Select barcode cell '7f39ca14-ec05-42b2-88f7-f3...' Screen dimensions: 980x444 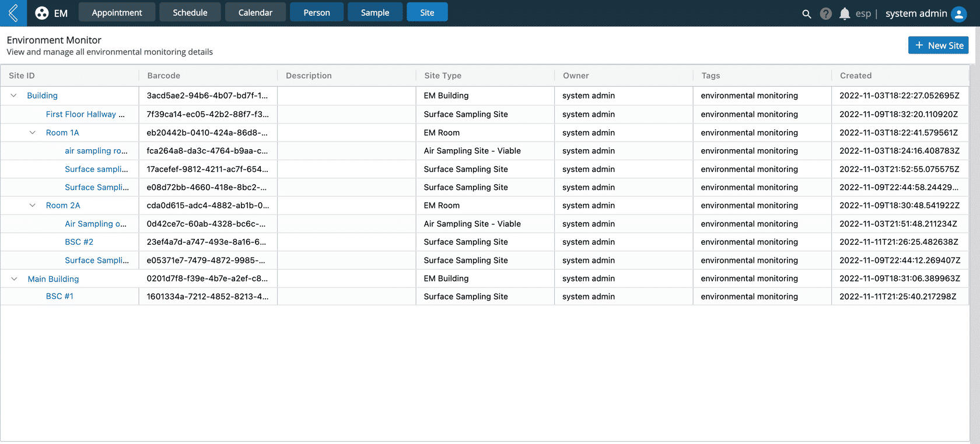coord(208,114)
